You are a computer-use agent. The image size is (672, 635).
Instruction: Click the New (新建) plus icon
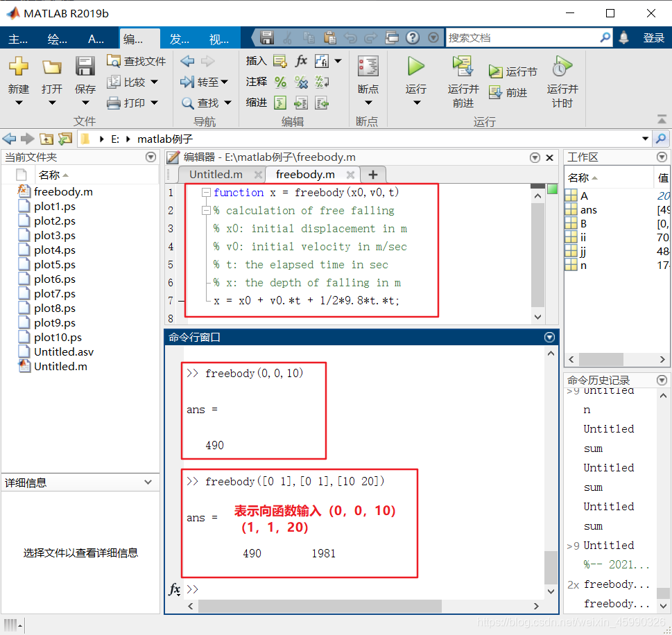coord(19,66)
